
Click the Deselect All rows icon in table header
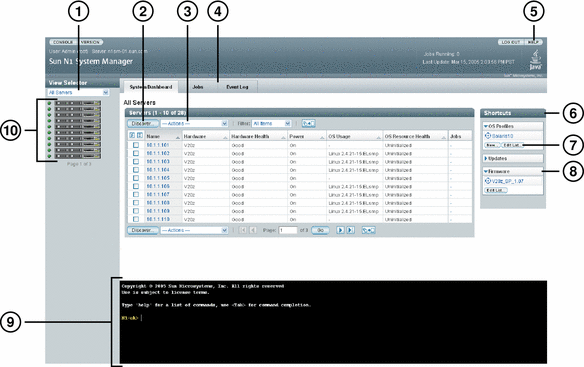point(140,136)
